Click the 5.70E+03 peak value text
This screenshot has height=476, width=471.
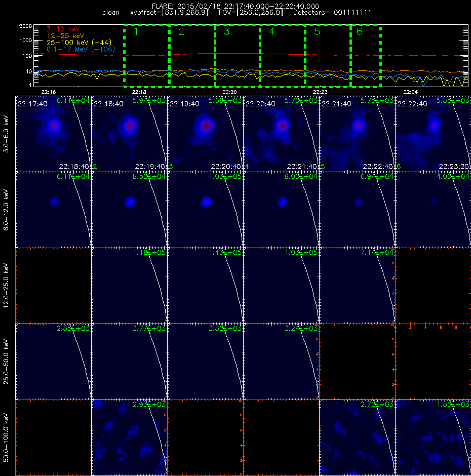point(301,100)
